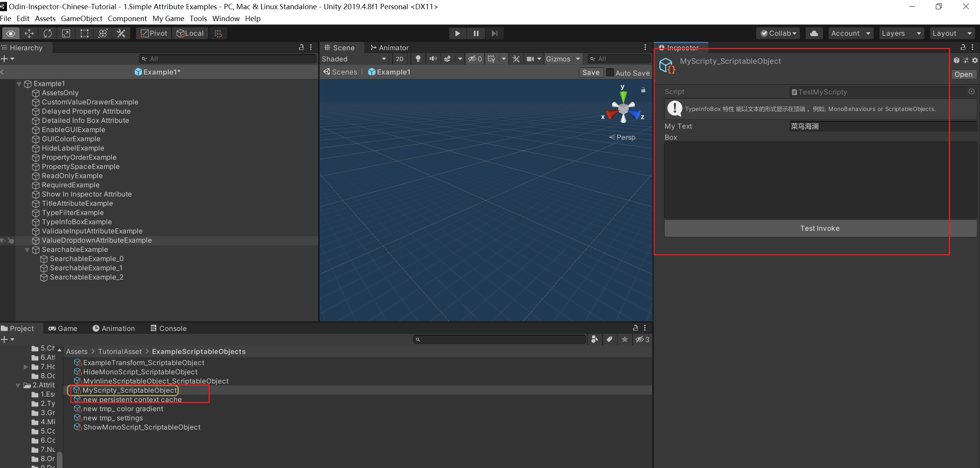
Task: Click the Play button
Action: (x=458, y=33)
